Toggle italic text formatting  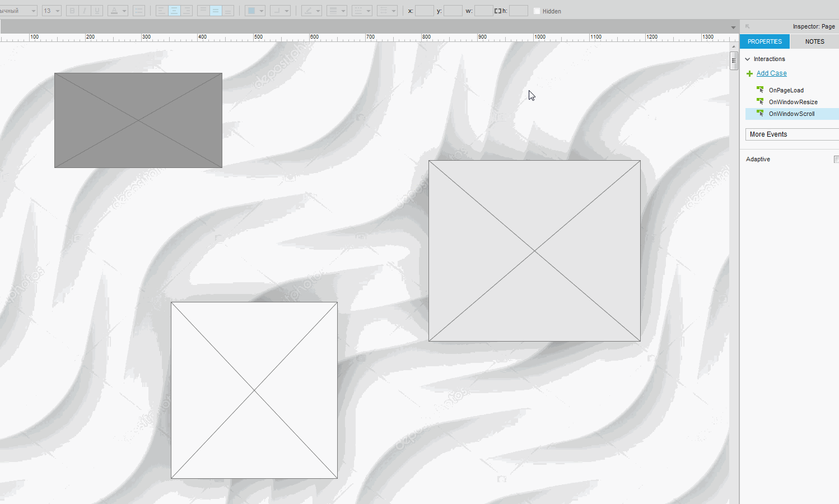point(85,11)
